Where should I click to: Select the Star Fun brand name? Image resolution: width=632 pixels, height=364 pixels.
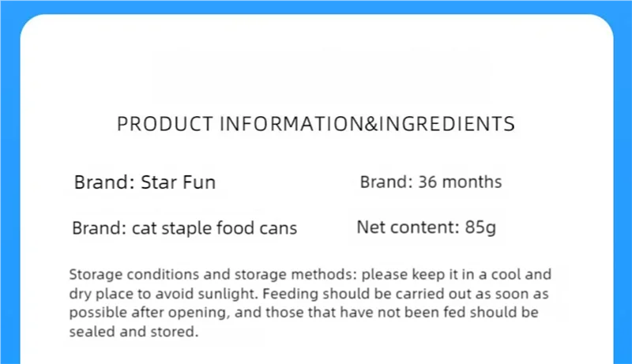pos(178,183)
